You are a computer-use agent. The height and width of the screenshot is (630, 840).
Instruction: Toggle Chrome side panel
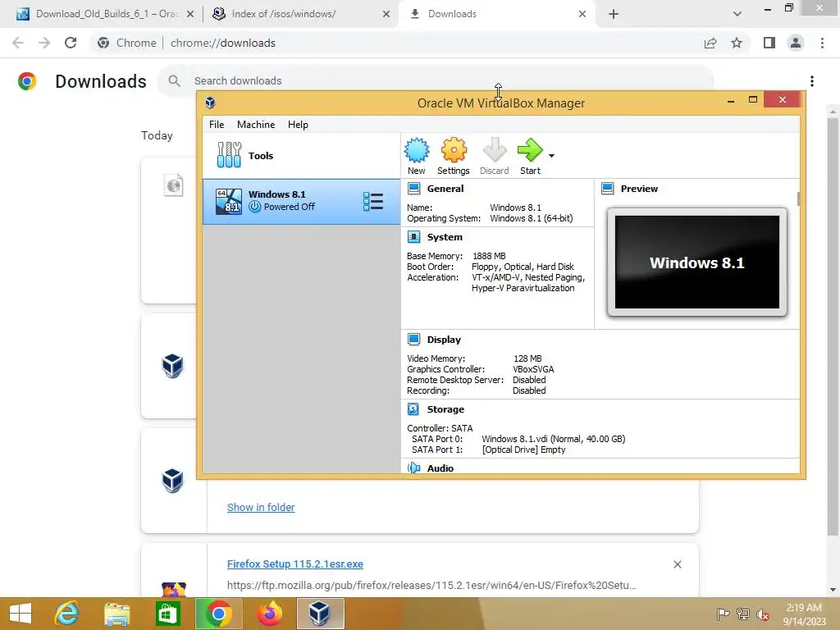(769, 43)
